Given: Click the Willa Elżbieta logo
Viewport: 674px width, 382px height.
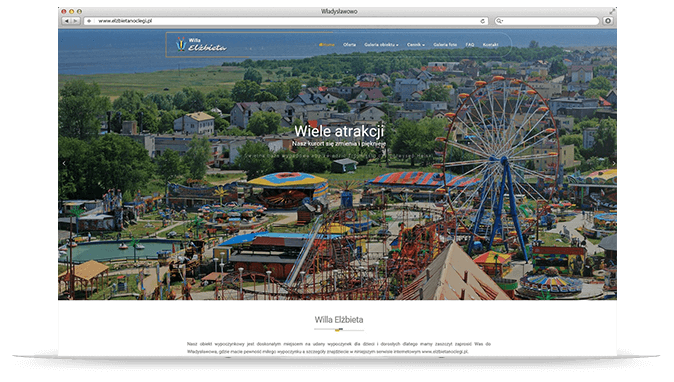Looking at the screenshot, I should pyautogui.click(x=201, y=44).
